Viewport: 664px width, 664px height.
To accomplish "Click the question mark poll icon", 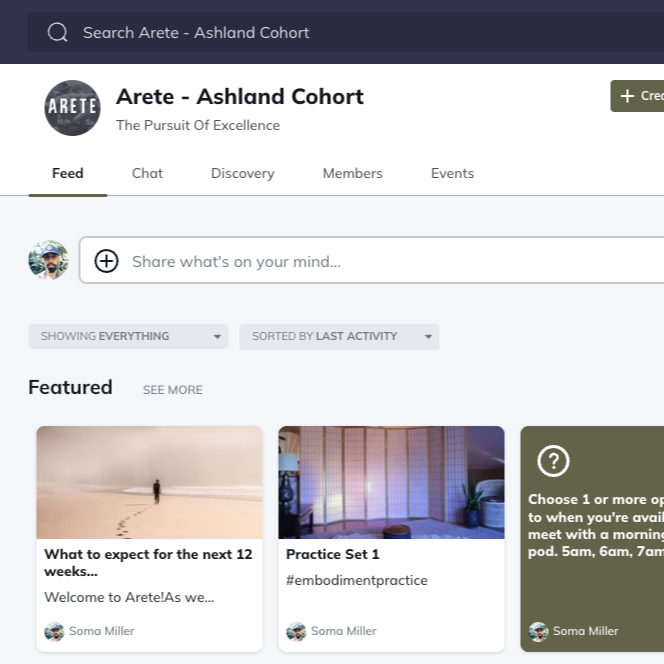I will (x=553, y=461).
